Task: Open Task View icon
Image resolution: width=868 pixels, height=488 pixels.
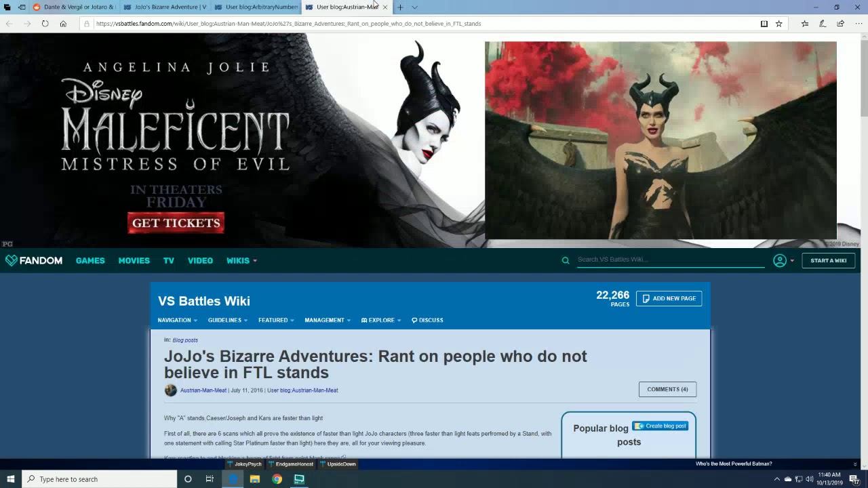Action: click(x=210, y=479)
